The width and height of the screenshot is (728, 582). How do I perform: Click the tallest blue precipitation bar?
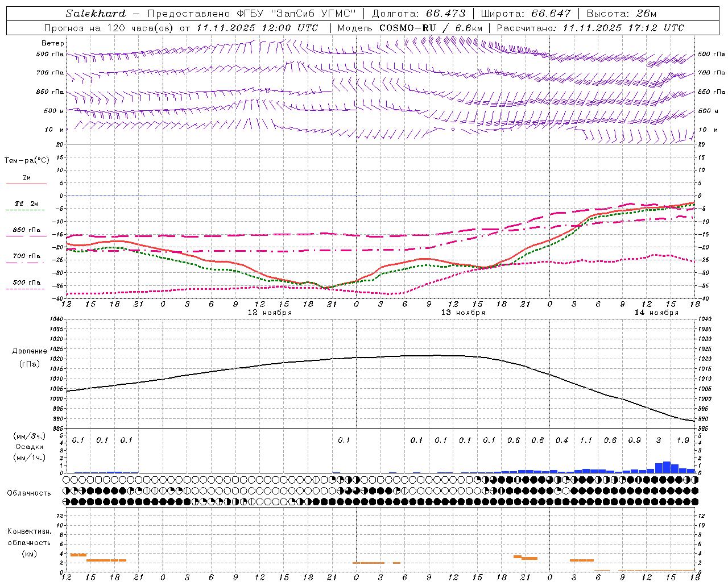667,467
